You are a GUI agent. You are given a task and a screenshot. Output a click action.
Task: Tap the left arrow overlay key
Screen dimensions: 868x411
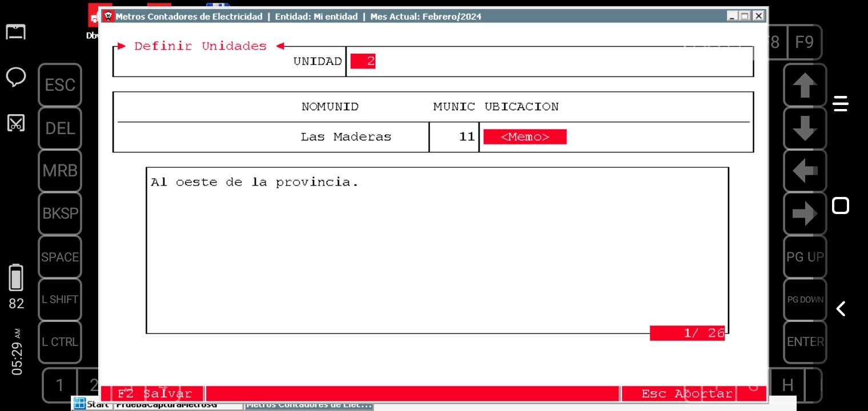pos(805,171)
